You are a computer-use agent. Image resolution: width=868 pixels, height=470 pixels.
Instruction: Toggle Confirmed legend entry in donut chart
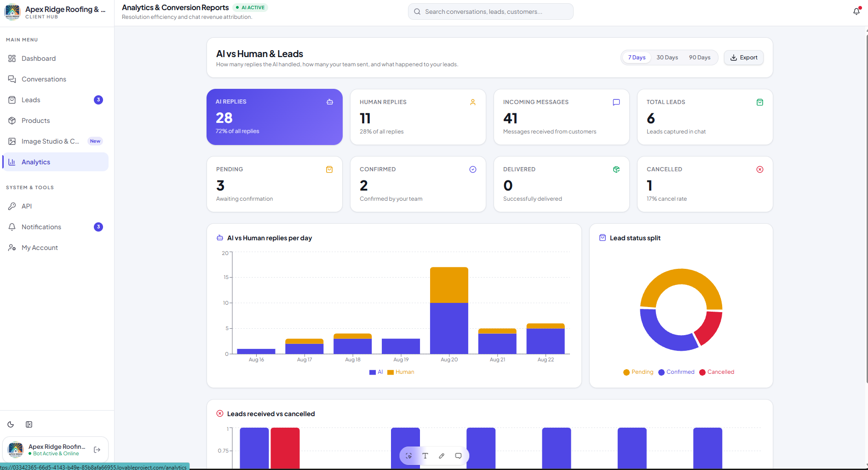(x=677, y=372)
